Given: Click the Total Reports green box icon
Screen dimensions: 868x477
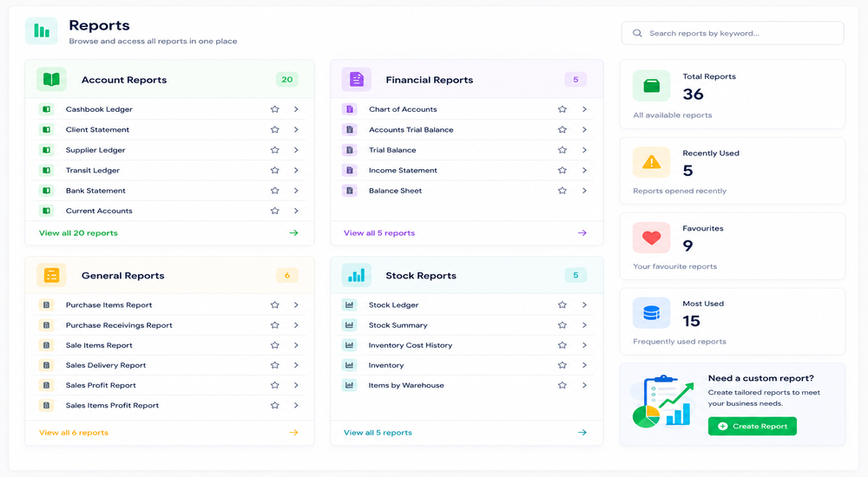Looking at the screenshot, I should pos(652,86).
